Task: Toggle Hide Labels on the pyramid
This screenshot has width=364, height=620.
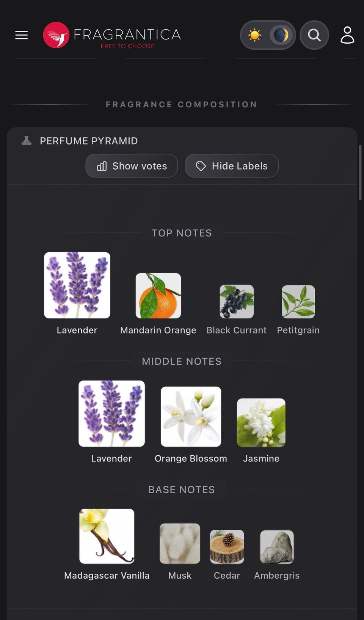Action: (x=232, y=166)
